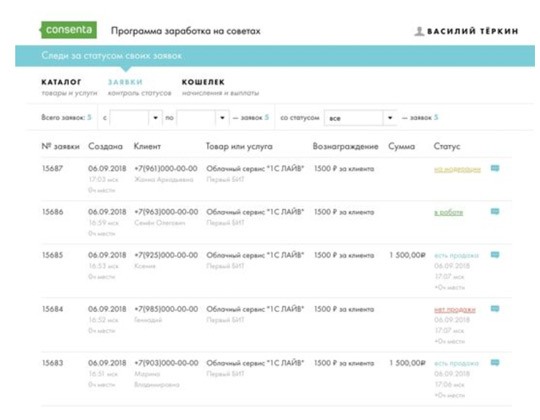Focus the end date input field
540x420 pixels.
pyautogui.click(x=196, y=118)
